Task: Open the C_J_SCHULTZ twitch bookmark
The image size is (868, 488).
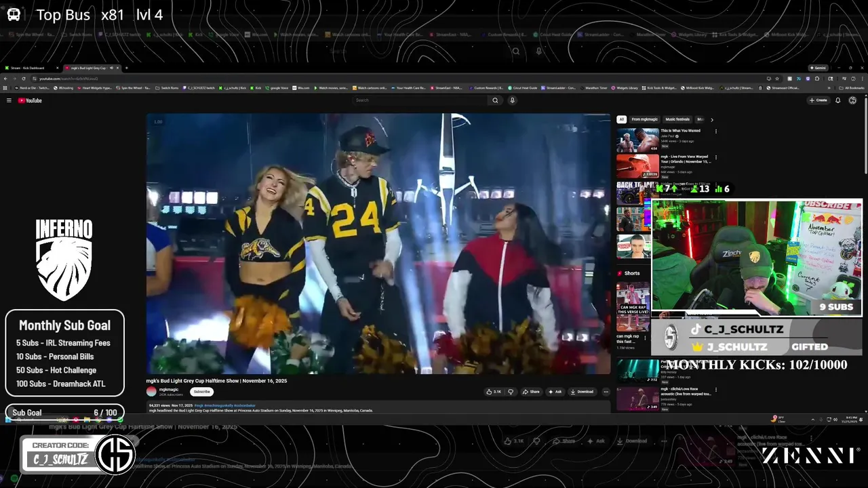Action: [x=199, y=88]
